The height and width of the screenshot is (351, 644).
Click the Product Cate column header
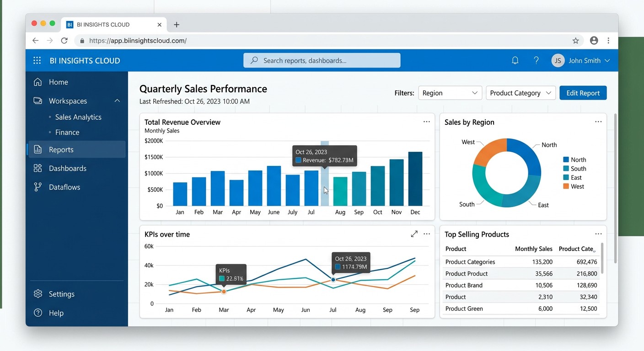pyautogui.click(x=577, y=249)
